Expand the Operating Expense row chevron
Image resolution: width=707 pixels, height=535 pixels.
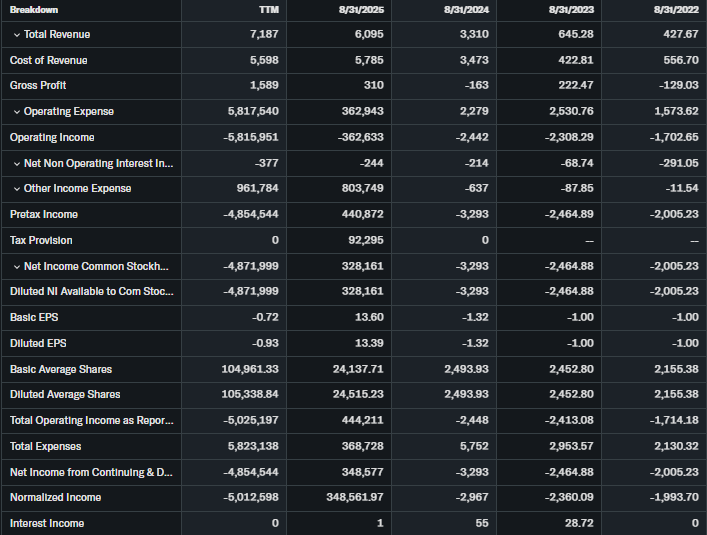click(x=16, y=112)
